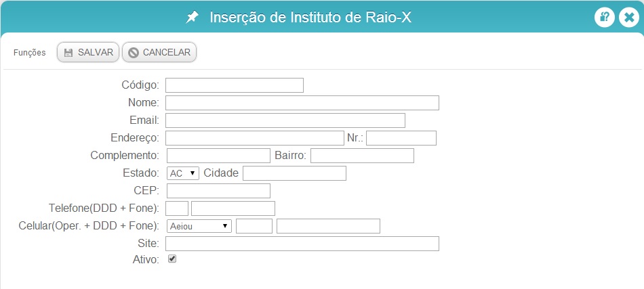Click into the Endereço field
The image size is (644, 289).
pos(255,138)
